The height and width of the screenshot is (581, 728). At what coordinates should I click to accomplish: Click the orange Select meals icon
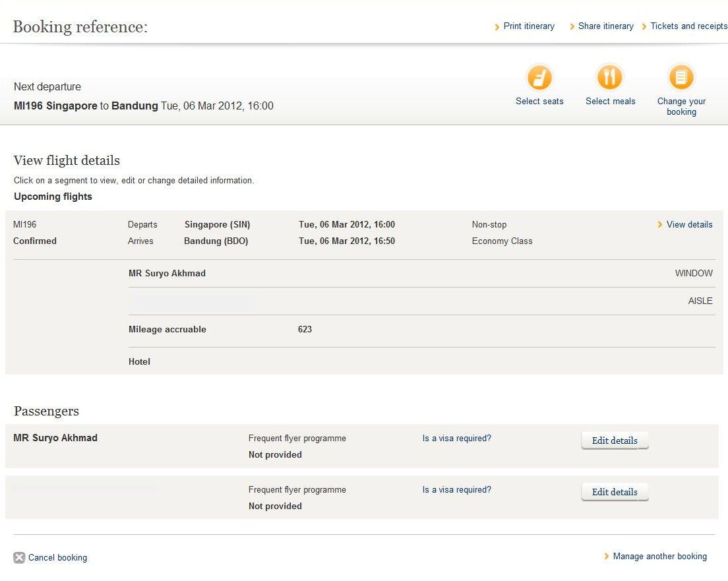[610, 78]
